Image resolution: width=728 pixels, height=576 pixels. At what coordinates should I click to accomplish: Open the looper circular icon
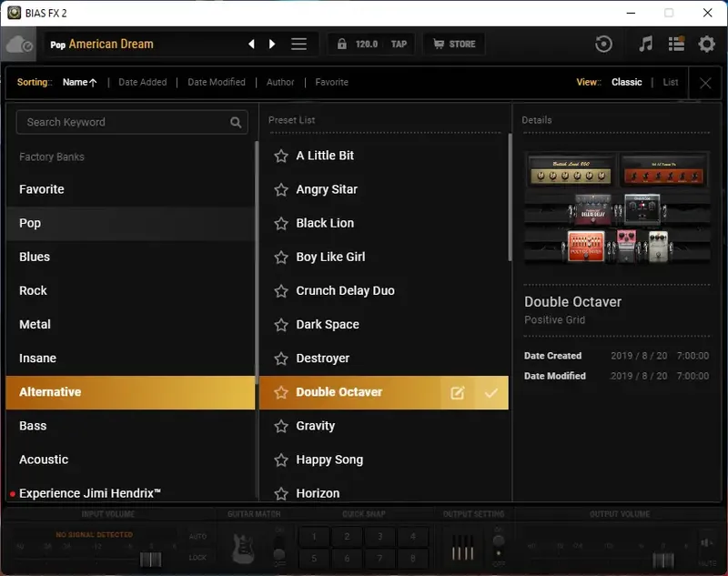tap(603, 44)
